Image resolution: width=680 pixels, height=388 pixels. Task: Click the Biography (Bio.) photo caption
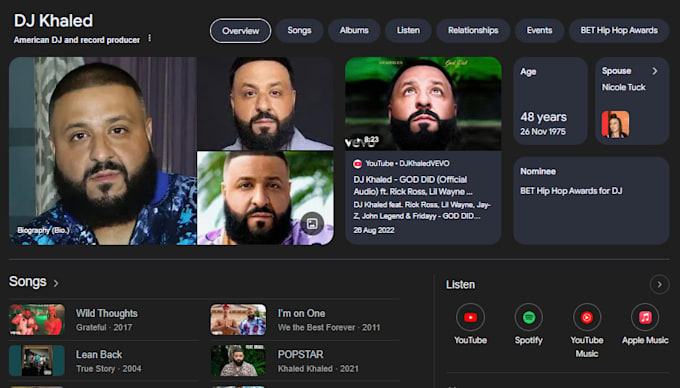43,230
